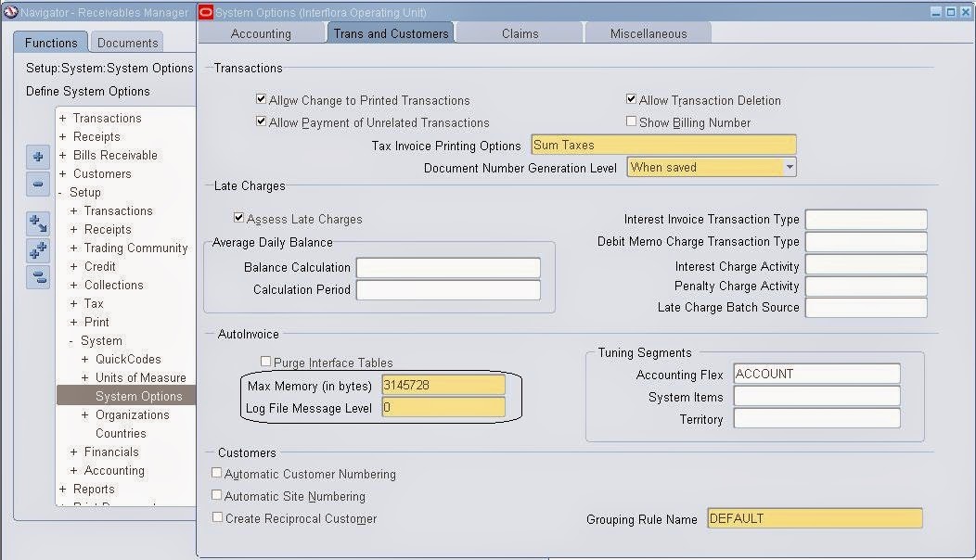976x560 pixels.
Task: Toggle Allow Payment of Unrelated Transactions
Action: pos(262,121)
